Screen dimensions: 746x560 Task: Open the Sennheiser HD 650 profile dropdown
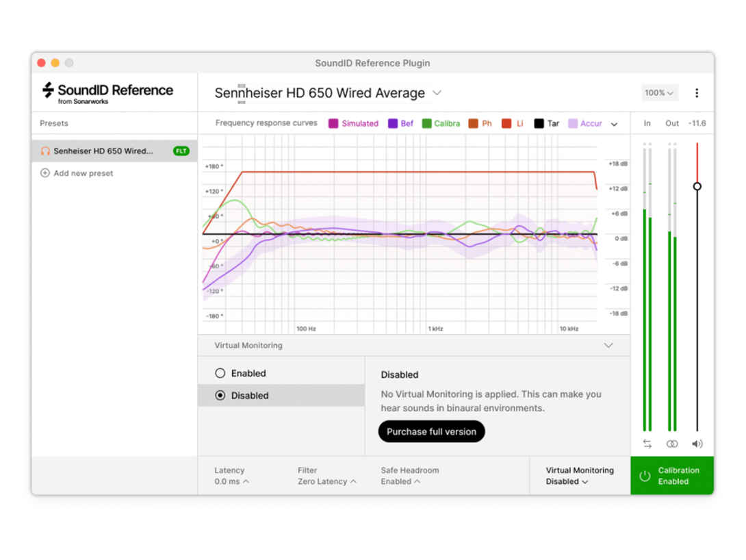point(437,93)
